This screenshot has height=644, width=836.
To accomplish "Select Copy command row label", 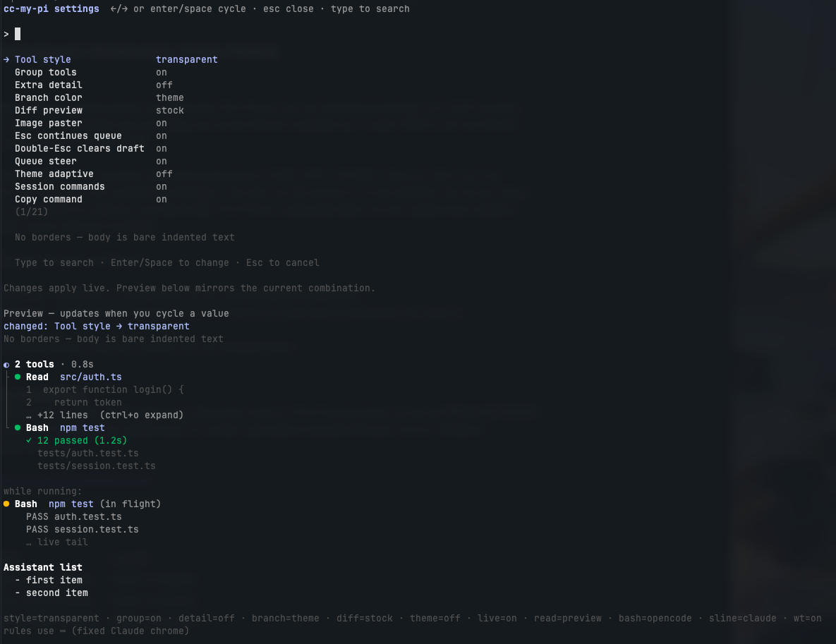I will point(49,200).
